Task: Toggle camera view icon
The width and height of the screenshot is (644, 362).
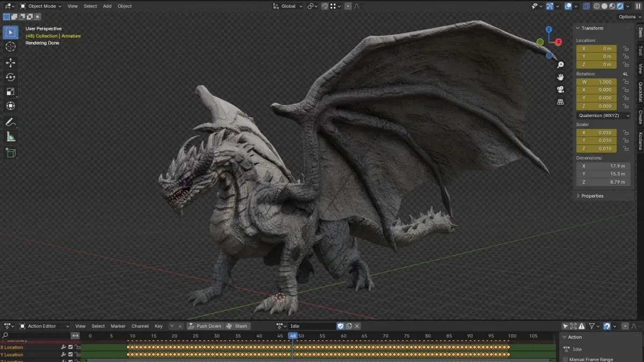Action: pyautogui.click(x=560, y=89)
